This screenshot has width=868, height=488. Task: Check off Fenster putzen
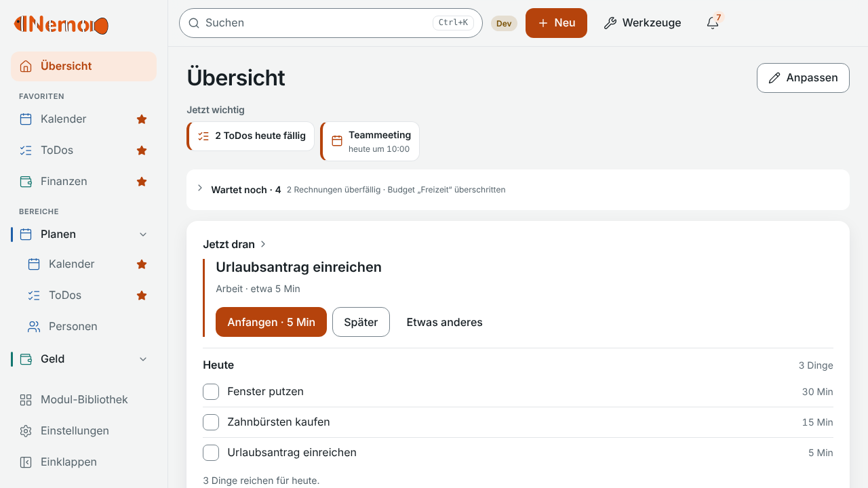[x=211, y=392]
